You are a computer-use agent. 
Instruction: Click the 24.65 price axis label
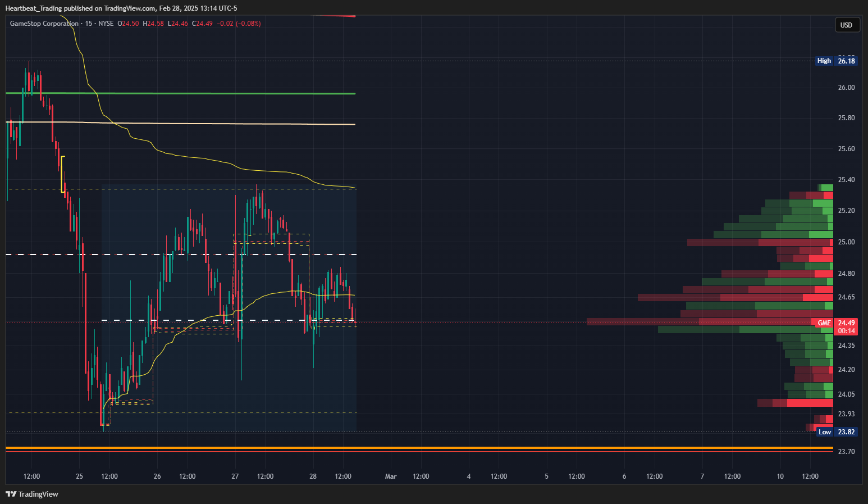846,297
